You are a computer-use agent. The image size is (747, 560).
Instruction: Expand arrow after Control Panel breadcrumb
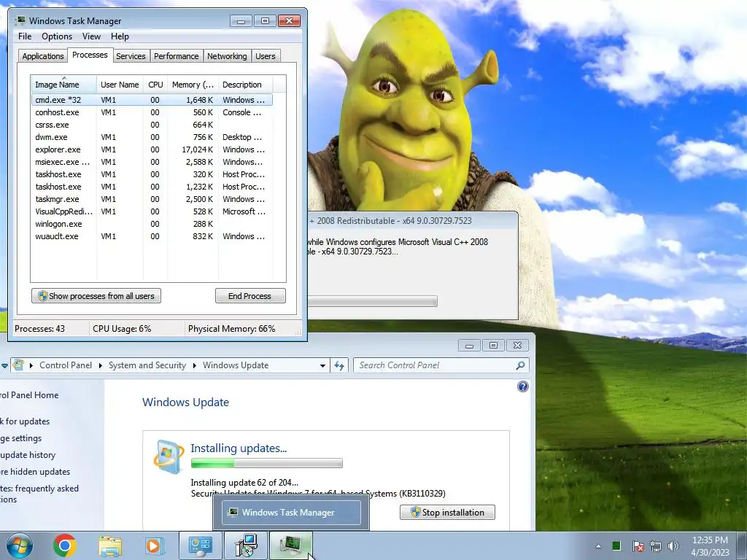coord(100,366)
